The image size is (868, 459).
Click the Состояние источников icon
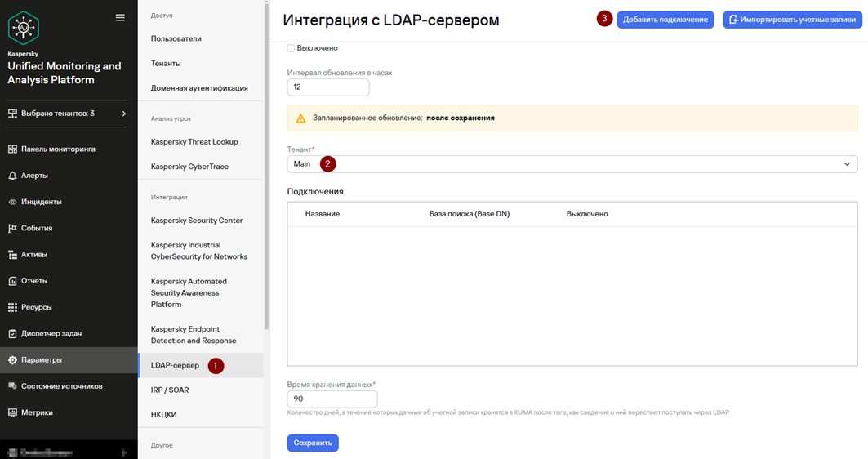pyautogui.click(x=12, y=386)
